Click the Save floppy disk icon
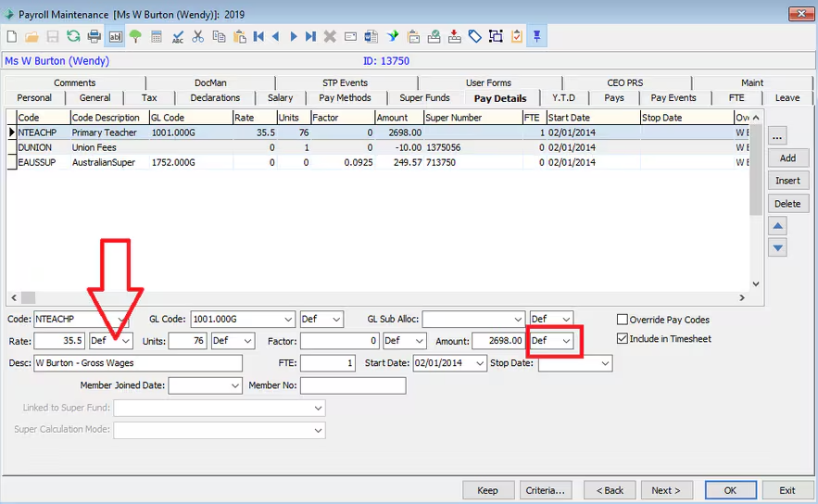818x504 pixels. tap(52, 36)
